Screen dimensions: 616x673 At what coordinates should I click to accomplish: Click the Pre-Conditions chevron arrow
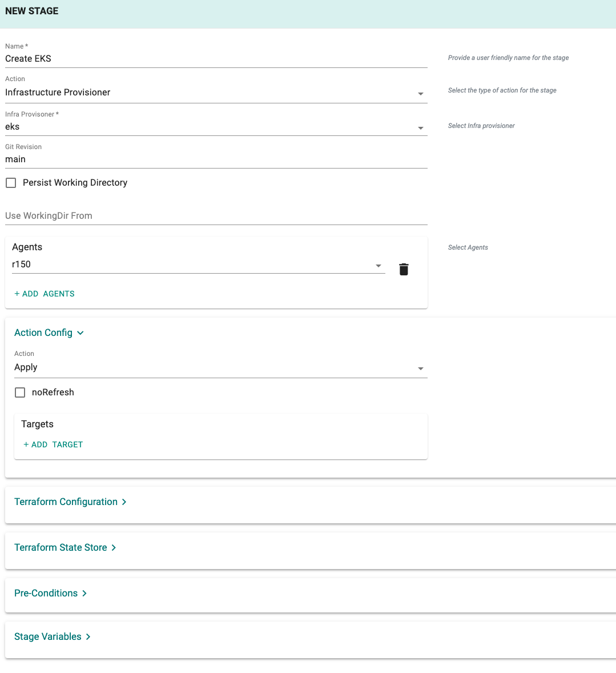[x=84, y=593]
